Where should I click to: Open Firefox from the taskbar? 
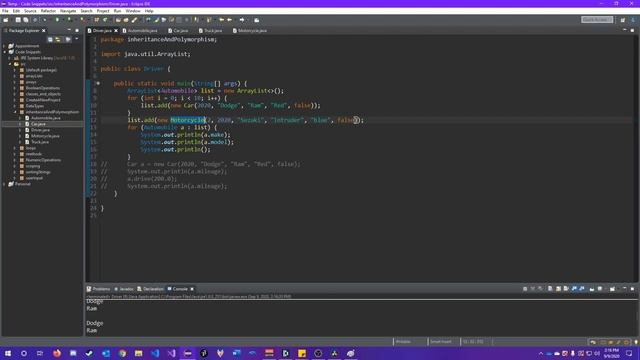(57, 353)
